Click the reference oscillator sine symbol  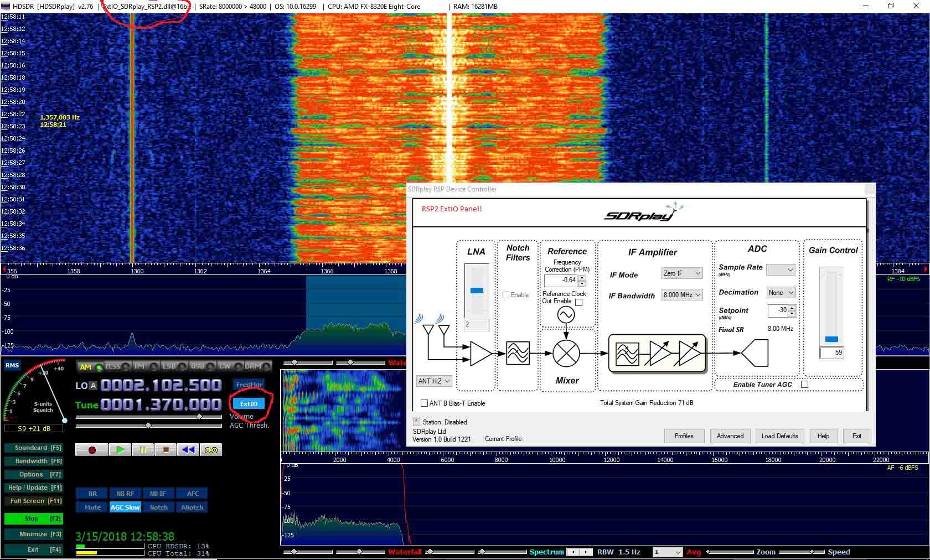click(566, 315)
